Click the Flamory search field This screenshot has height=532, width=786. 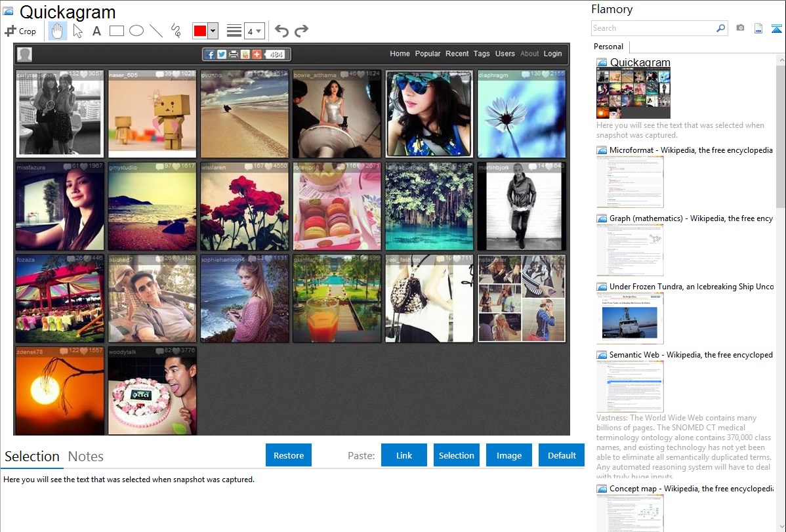click(653, 28)
